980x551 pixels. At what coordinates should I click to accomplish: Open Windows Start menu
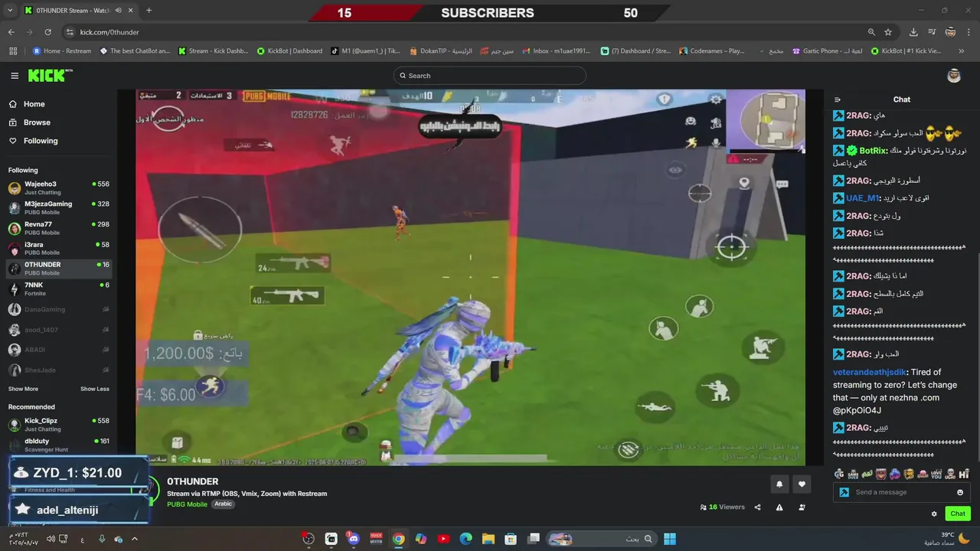pos(670,539)
